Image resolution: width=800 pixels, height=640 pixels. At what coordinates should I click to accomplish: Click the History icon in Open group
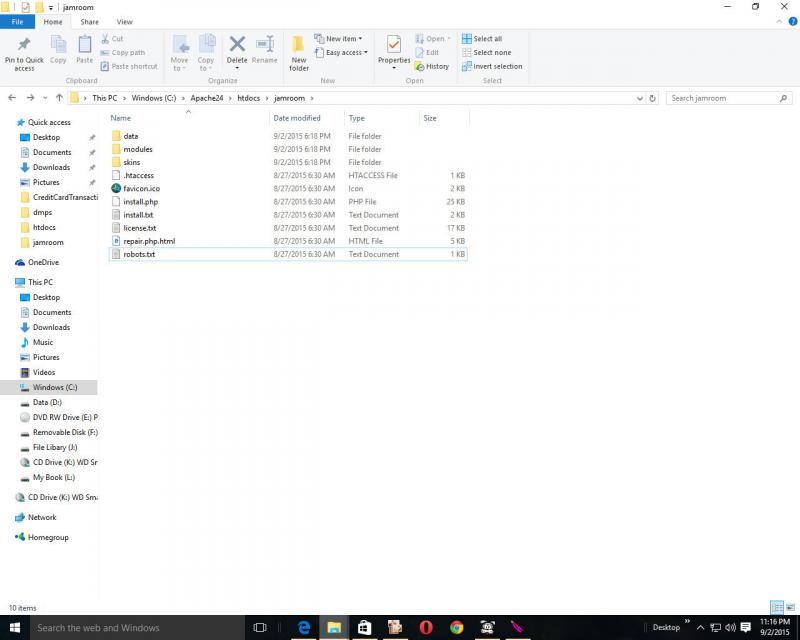coord(432,67)
